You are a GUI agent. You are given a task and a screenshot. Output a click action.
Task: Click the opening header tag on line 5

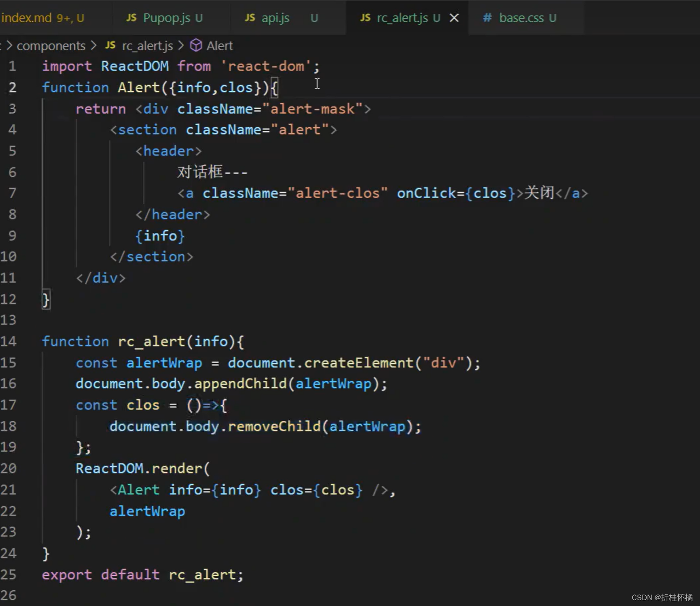(169, 151)
